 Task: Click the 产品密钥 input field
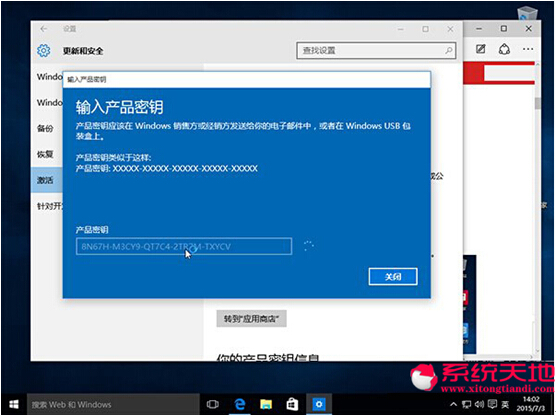(x=184, y=246)
